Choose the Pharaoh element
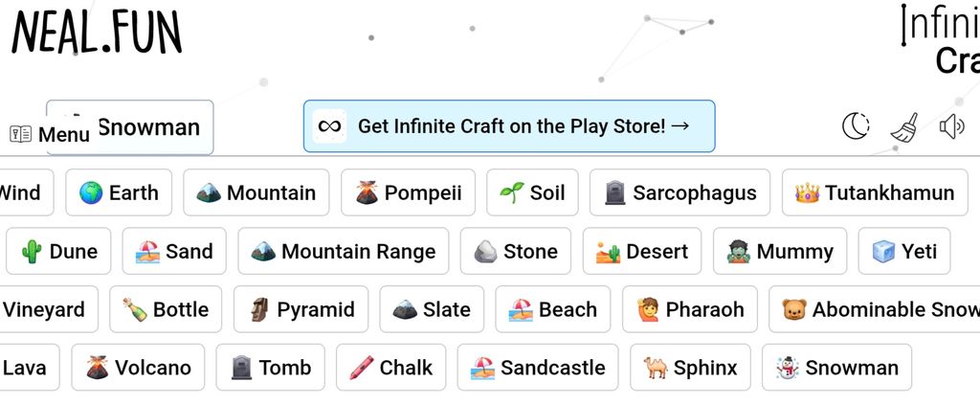 690,309
